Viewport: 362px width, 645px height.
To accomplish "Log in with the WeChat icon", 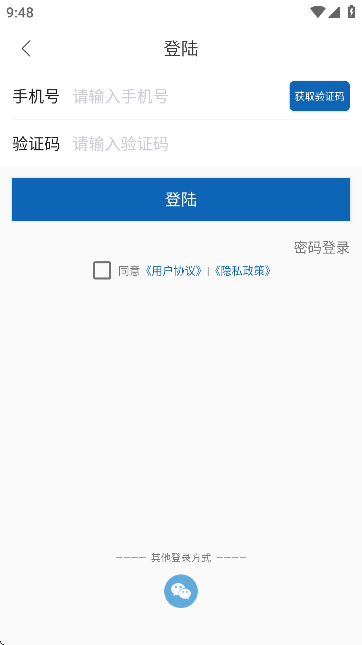I will click(x=181, y=591).
